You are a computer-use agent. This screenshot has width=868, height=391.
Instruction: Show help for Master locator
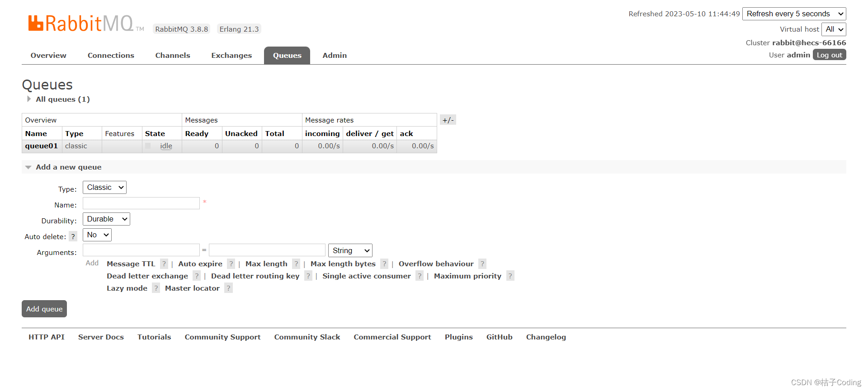[228, 288]
